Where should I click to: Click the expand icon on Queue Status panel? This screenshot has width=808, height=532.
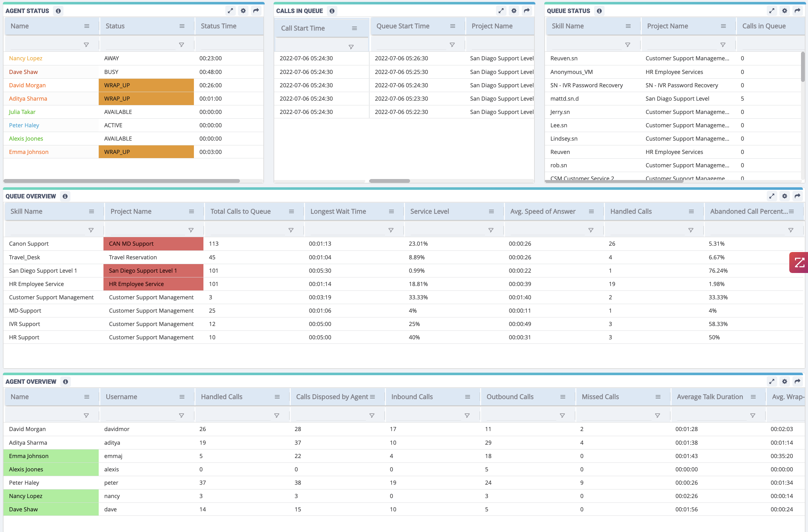(772, 10)
